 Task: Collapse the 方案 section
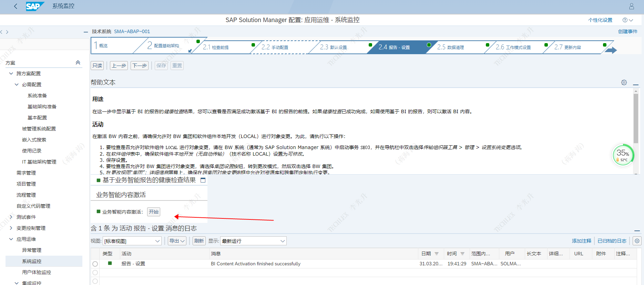pyautogui.click(x=78, y=62)
